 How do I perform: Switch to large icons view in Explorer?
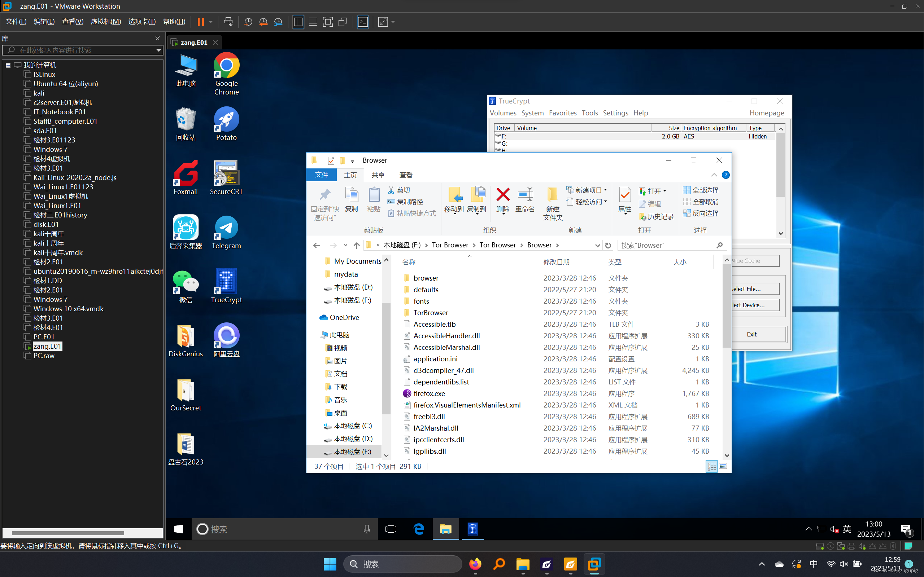pyautogui.click(x=723, y=466)
